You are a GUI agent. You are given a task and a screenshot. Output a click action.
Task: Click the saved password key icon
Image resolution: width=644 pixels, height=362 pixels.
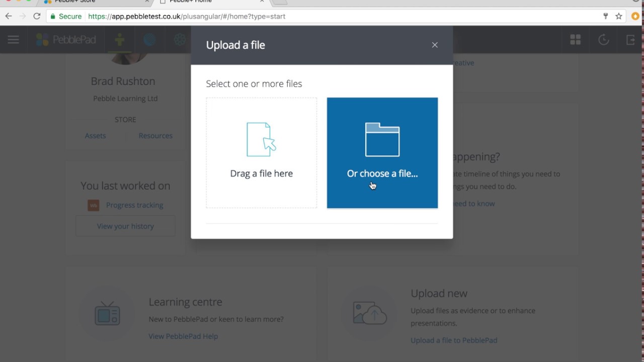[606, 16]
